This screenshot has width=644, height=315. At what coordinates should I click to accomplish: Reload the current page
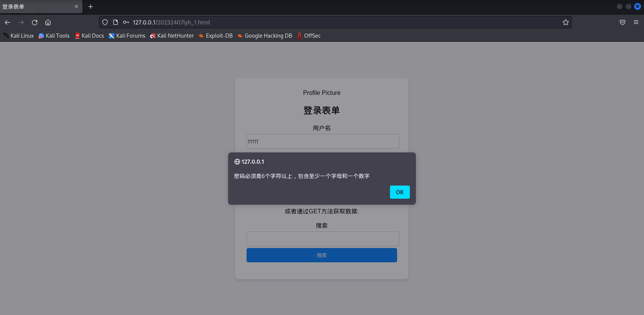click(x=35, y=23)
